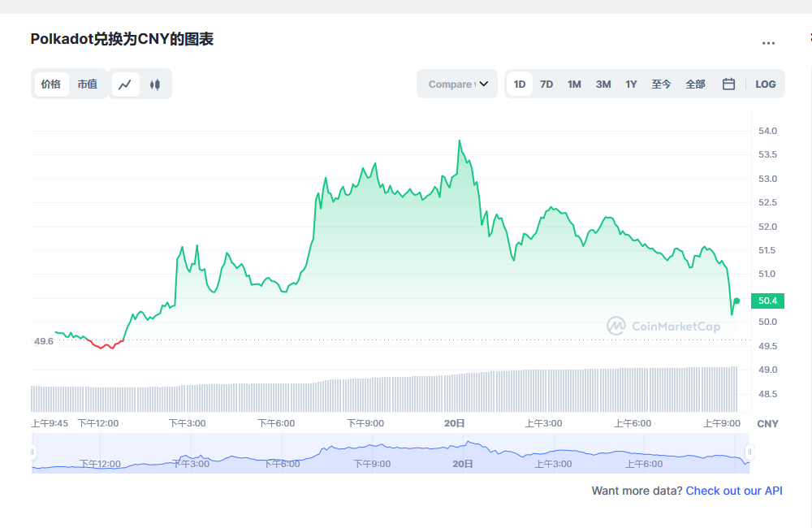Screen dimensions: 812x528
Task: Select the 价格 (price) tab
Action: [50, 84]
